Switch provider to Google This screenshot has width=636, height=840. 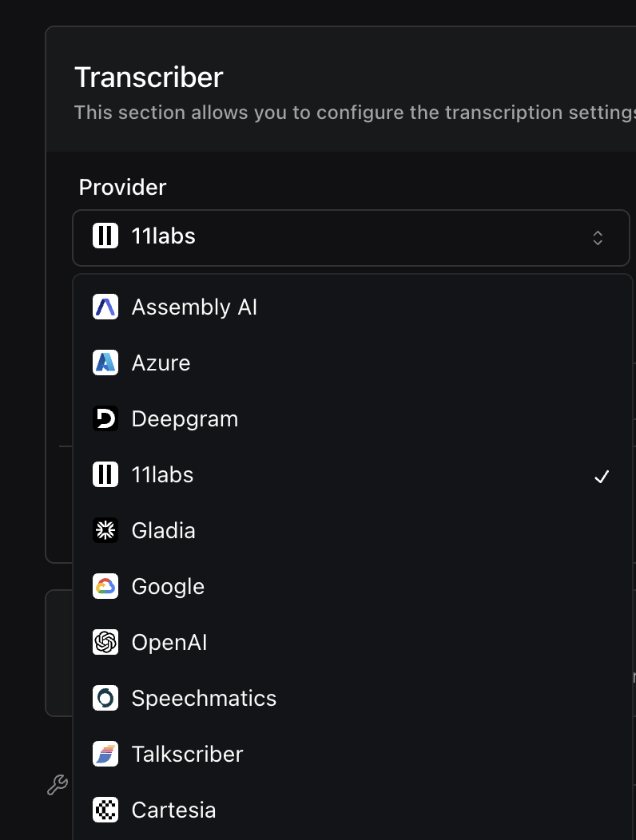coord(168,587)
